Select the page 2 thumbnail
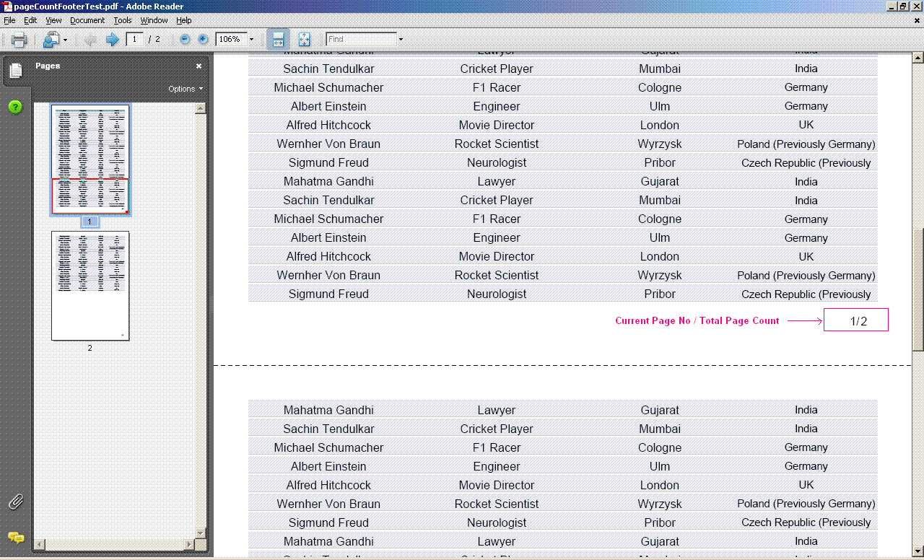This screenshot has height=560, width=924. 90,285
